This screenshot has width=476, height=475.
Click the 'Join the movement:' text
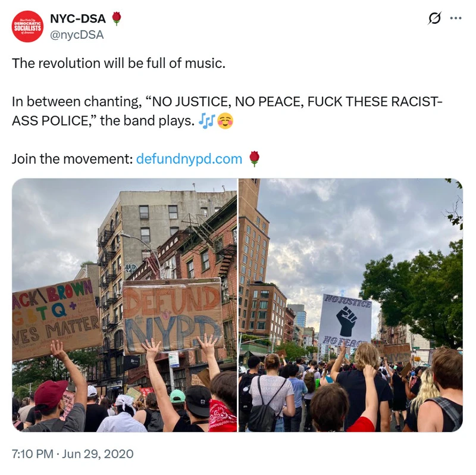click(72, 159)
